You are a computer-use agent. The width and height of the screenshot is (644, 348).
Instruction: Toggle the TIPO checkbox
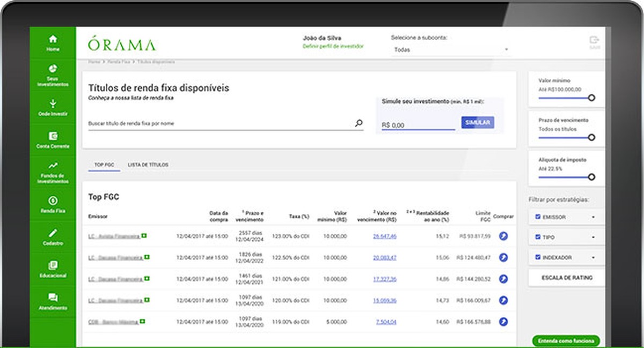tap(538, 238)
